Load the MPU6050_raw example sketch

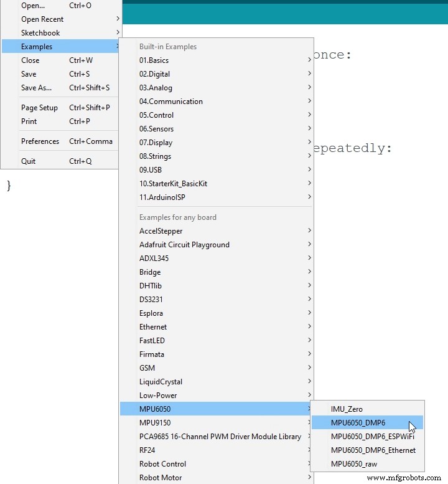tap(367, 463)
